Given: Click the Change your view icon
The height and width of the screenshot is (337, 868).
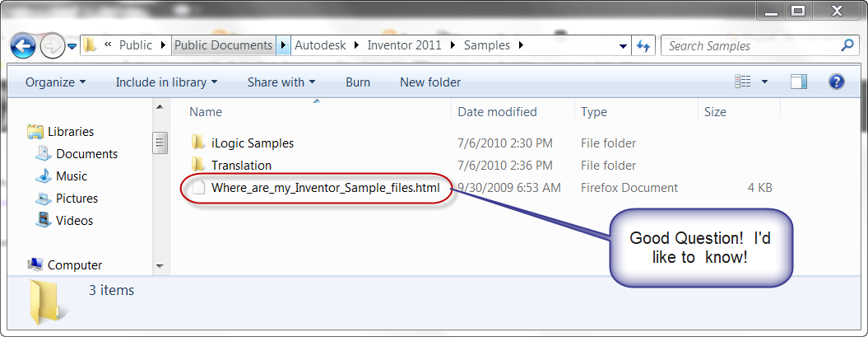Looking at the screenshot, I should pos(743,82).
